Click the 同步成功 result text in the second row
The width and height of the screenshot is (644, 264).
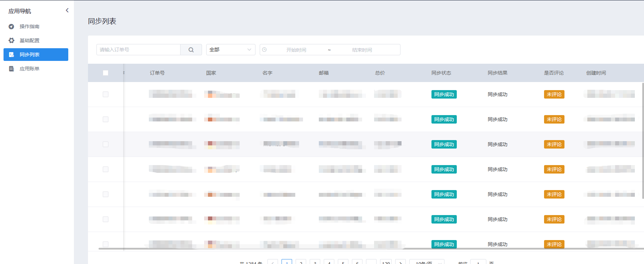click(498, 119)
